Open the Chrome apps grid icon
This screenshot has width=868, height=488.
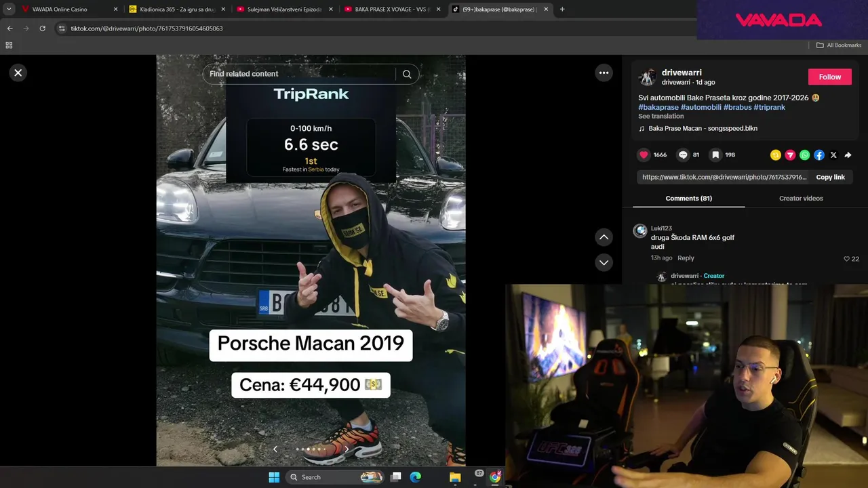9,45
